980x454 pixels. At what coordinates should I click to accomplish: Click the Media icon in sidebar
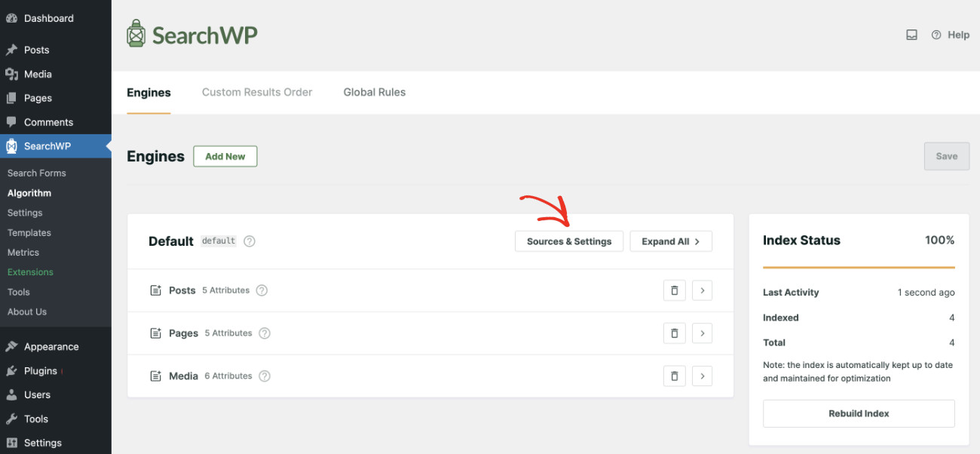(11, 74)
